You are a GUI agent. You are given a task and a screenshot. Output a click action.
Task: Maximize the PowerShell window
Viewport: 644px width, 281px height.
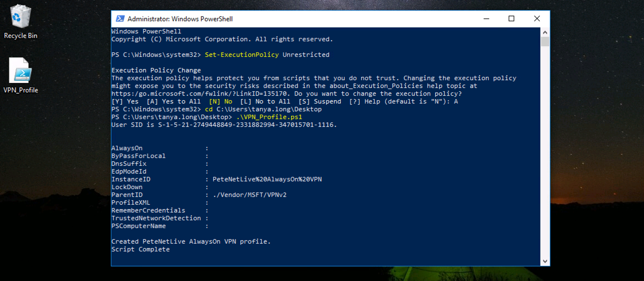click(x=512, y=18)
